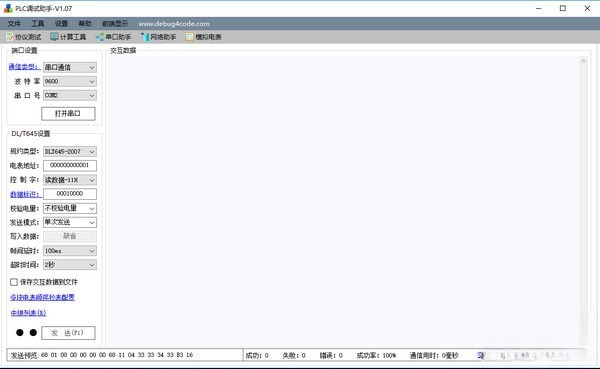
Task: Click the 数据标识 input field with 00010000
Action: click(x=70, y=194)
